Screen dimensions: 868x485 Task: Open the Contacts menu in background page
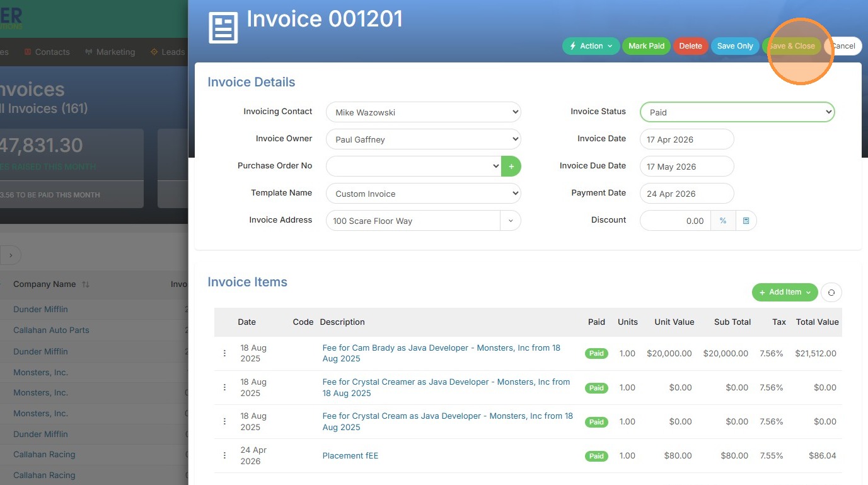tap(52, 52)
